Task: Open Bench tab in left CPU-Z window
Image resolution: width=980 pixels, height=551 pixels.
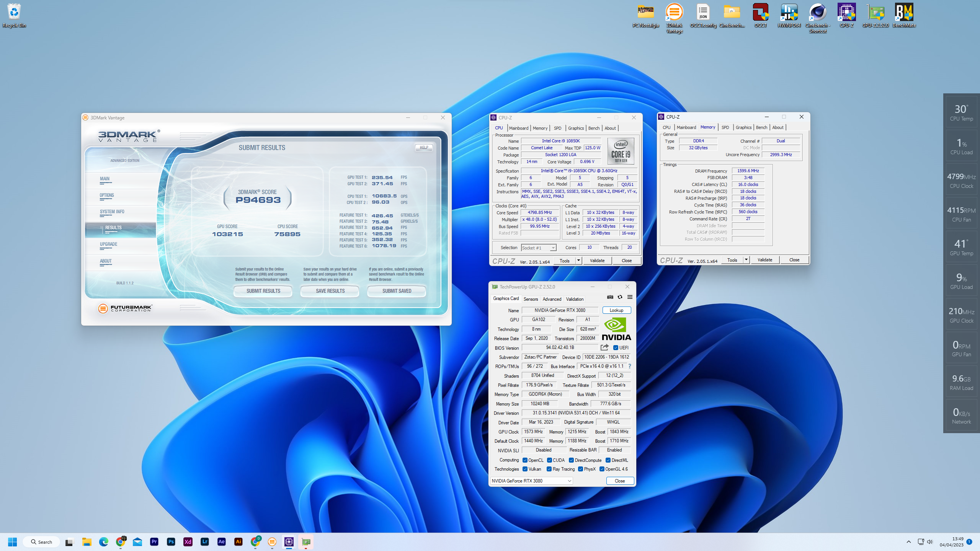Action: [594, 128]
